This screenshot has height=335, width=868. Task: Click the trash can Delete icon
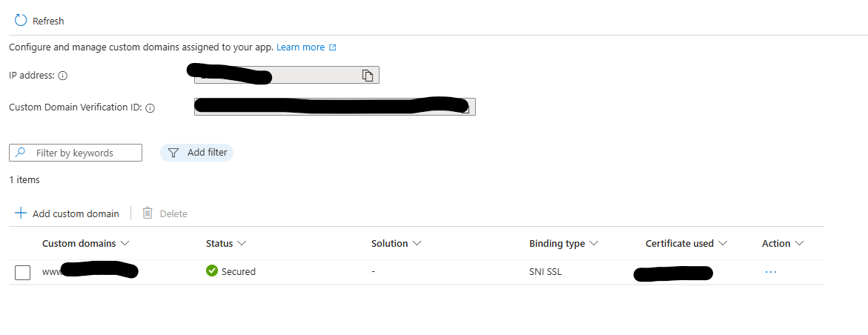[148, 213]
